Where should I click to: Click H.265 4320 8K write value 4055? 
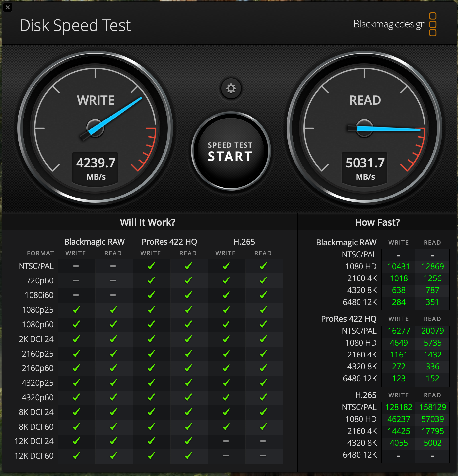tap(399, 443)
